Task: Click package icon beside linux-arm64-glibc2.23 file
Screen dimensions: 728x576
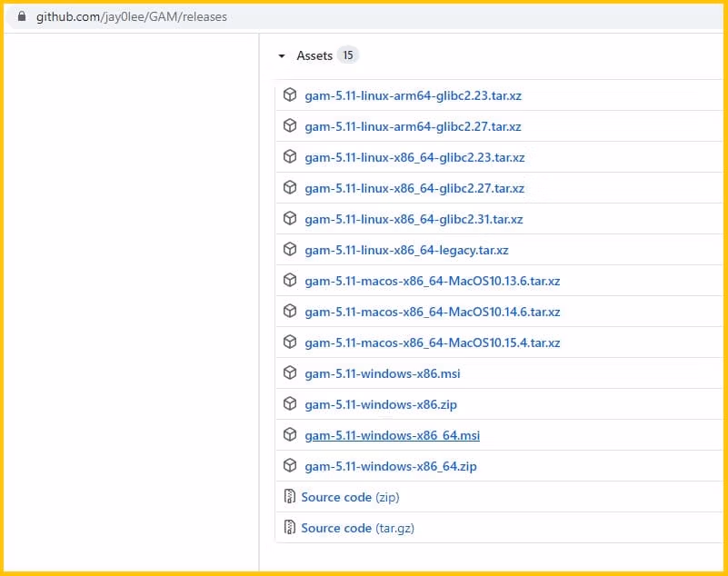Action: point(290,95)
